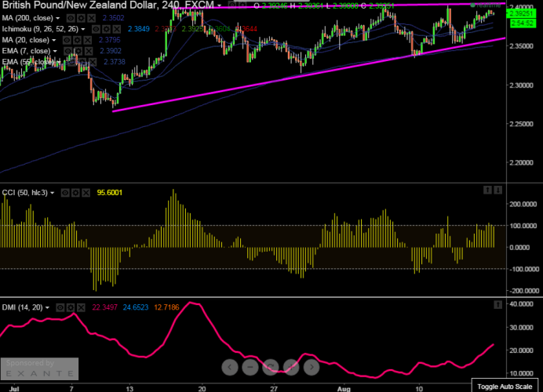Remove the EMA (55, close) indicator
The image size is (543, 392).
tap(93, 62)
